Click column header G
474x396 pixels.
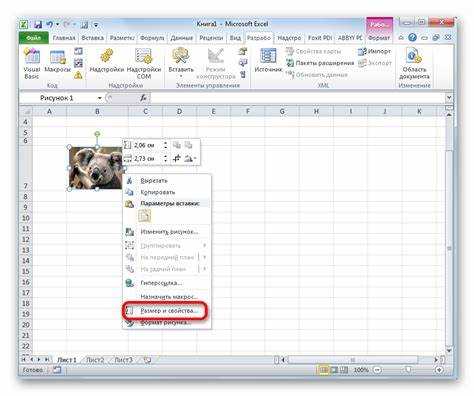tap(282, 111)
